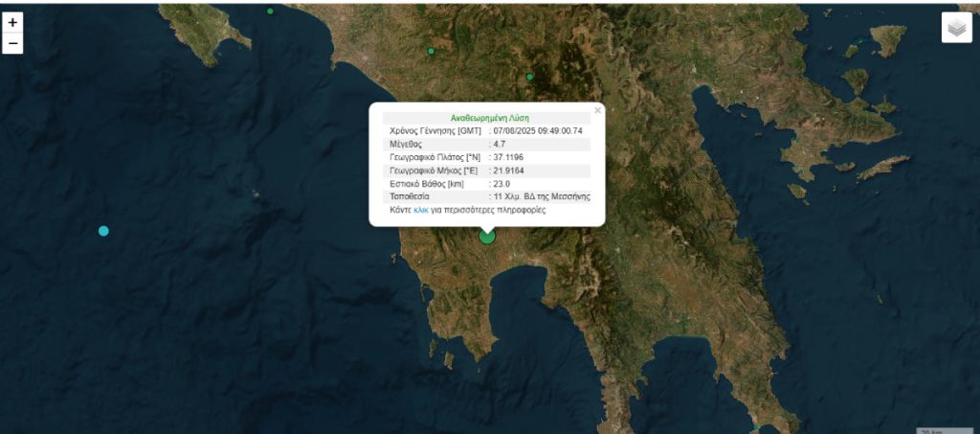
Task: Zoom out of the map
Action: pyautogui.click(x=12, y=43)
